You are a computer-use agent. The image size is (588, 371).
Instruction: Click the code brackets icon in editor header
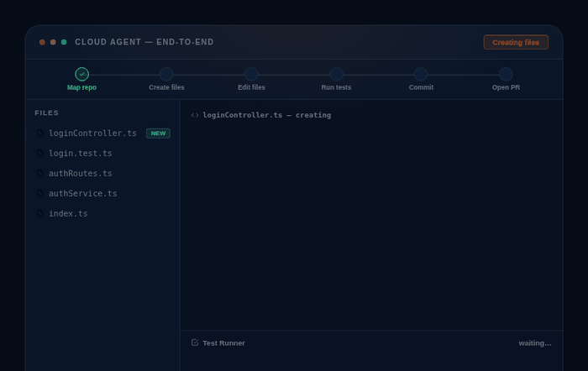click(x=195, y=115)
